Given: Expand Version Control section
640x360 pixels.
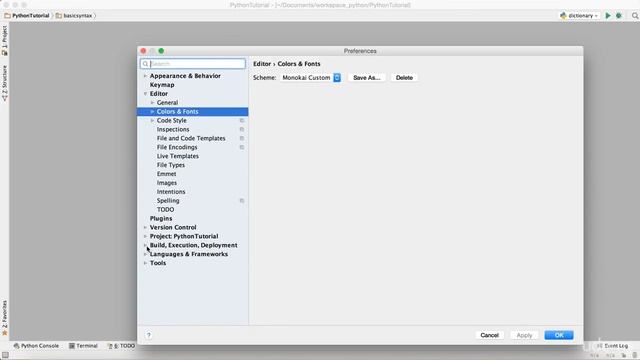Looking at the screenshot, I should pos(145,227).
